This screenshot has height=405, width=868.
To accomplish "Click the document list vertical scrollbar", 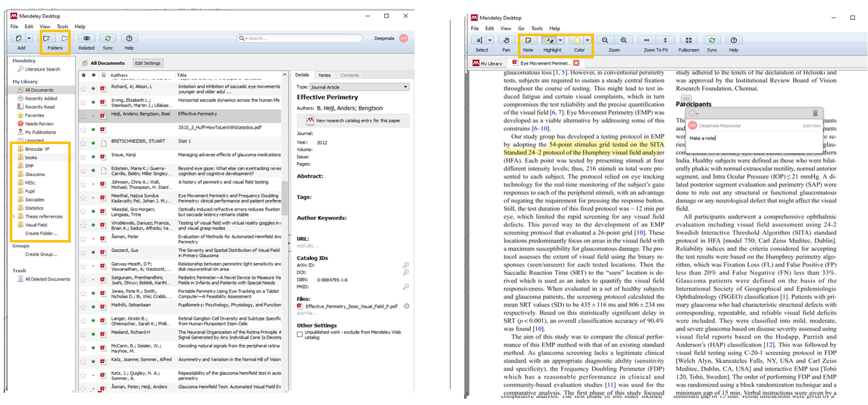I will [x=285, y=198].
